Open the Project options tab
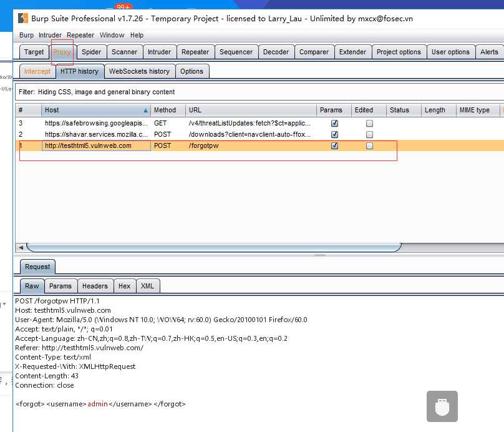The height and width of the screenshot is (432, 504). 399,52
